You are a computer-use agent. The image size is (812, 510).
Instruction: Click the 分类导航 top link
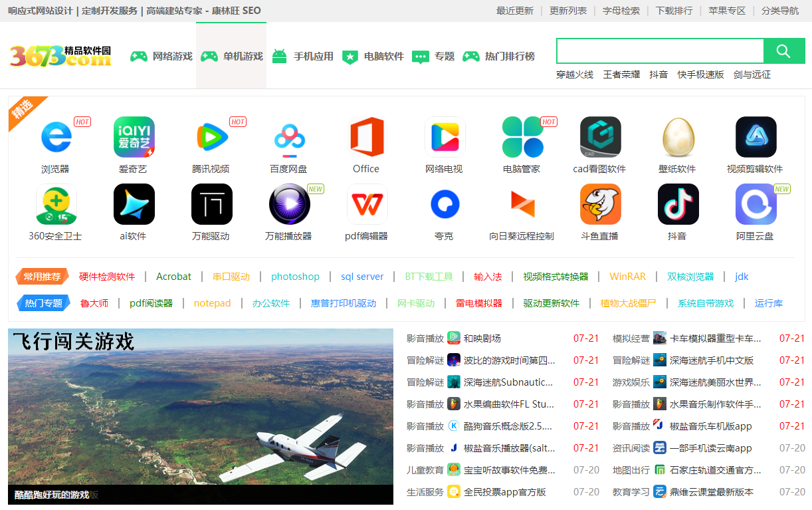pos(780,11)
